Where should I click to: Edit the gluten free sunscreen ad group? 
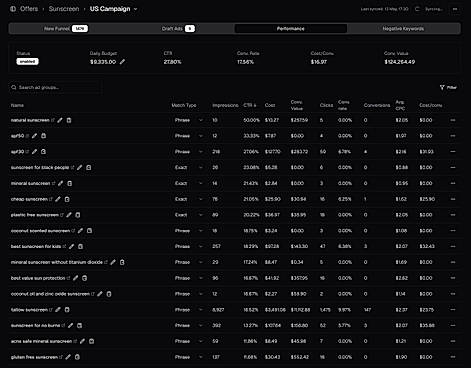(x=68, y=357)
